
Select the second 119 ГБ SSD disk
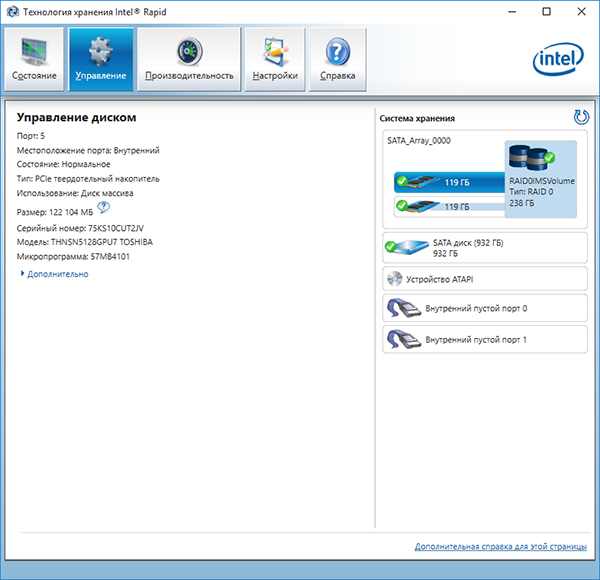449,207
